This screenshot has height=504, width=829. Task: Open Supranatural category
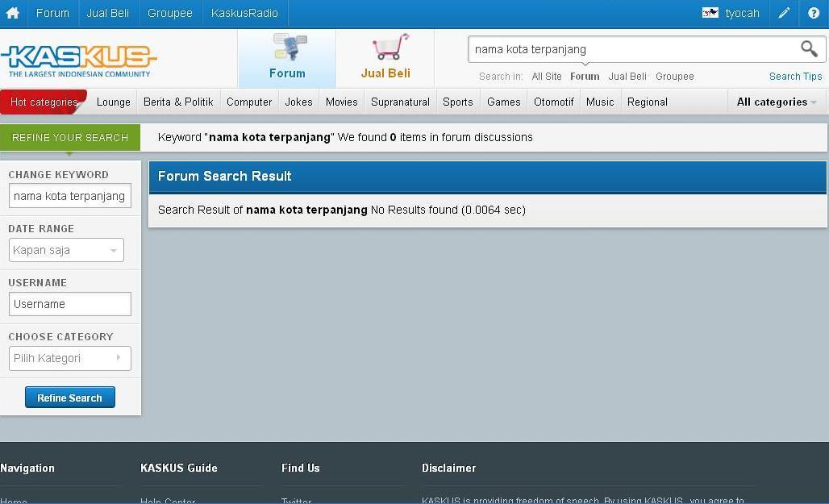400,102
